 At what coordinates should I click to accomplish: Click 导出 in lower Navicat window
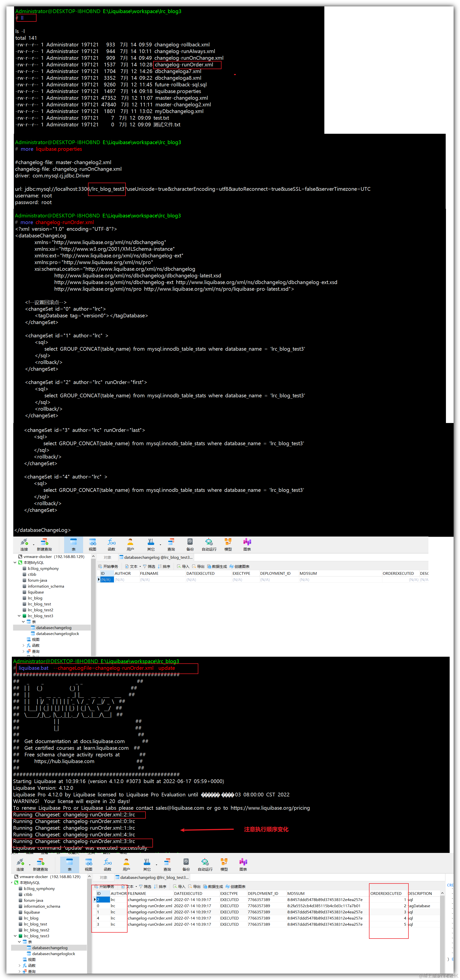194,886
